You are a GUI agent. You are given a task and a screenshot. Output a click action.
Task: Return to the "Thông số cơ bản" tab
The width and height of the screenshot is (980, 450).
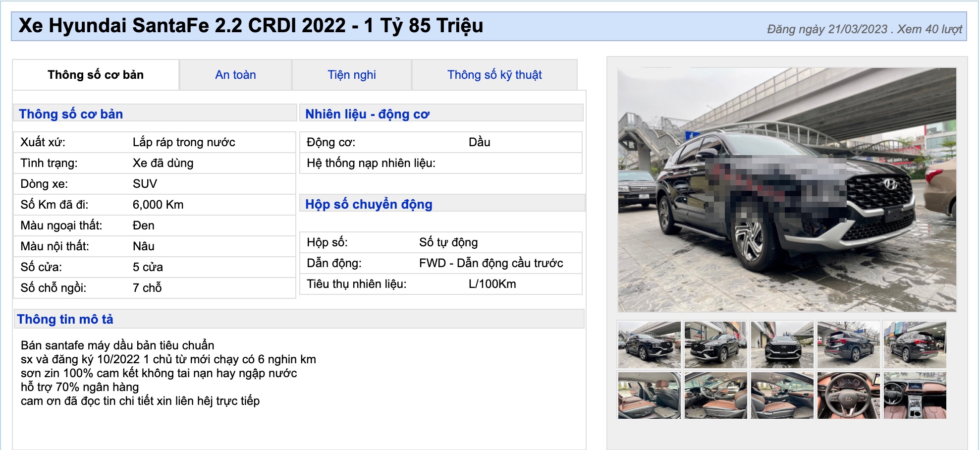tap(95, 75)
